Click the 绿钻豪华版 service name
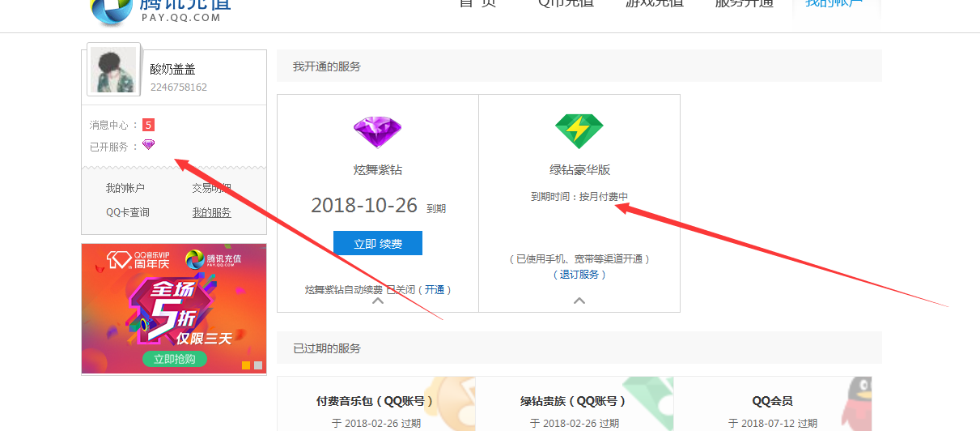This screenshot has height=431, width=980. pyautogui.click(x=579, y=170)
